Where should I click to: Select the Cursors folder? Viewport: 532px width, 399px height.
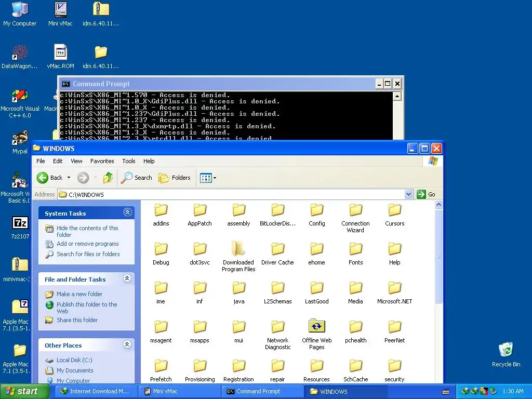click(x=395, y=215)
